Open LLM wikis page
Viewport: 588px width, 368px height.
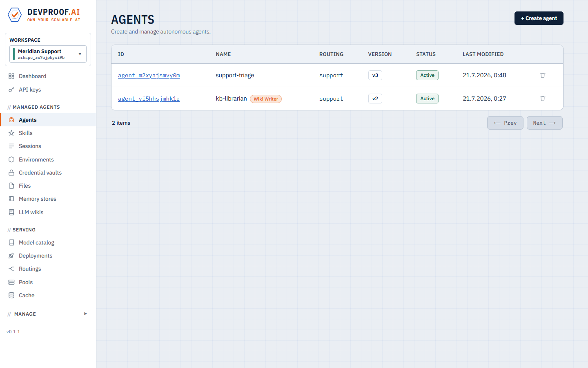click(x=48, y=212)
